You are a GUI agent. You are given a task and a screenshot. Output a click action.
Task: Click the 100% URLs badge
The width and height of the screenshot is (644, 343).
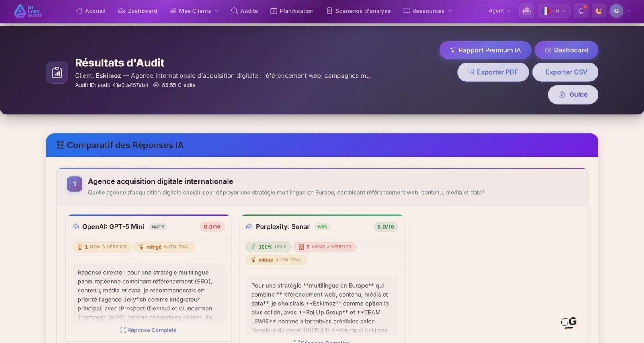[268, 247]
